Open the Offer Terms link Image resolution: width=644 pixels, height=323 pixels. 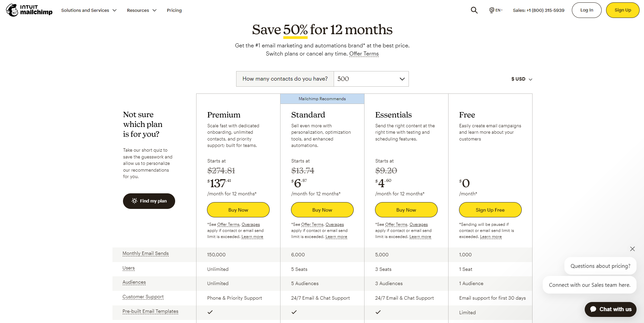(x=363, y=53)
